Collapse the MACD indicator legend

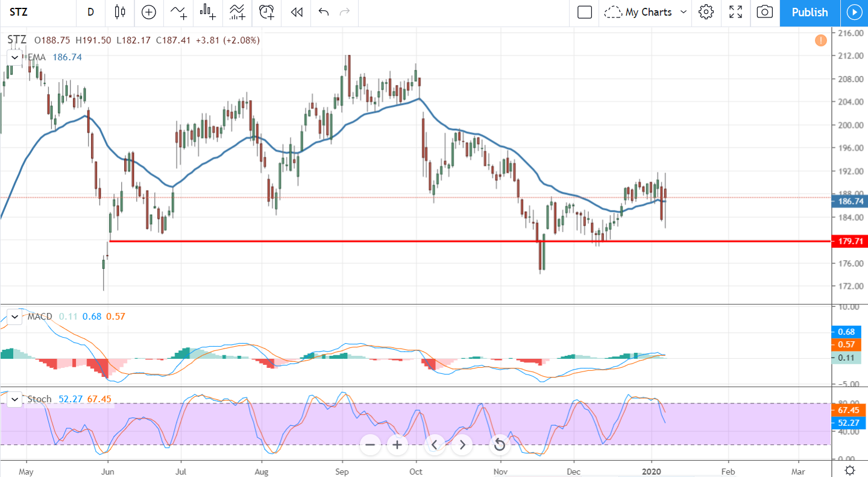coord(14,317)
